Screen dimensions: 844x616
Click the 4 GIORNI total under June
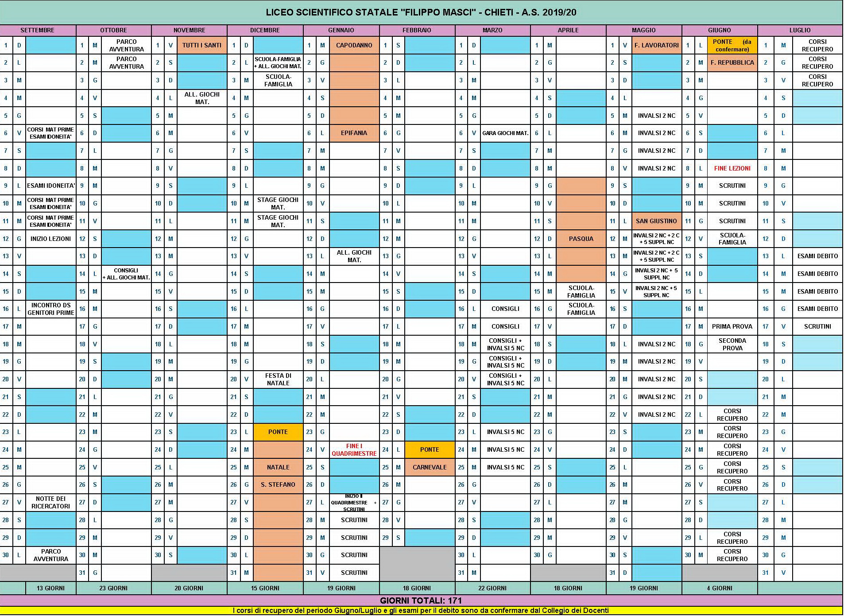pyautogui.click(x=720, y=588)
